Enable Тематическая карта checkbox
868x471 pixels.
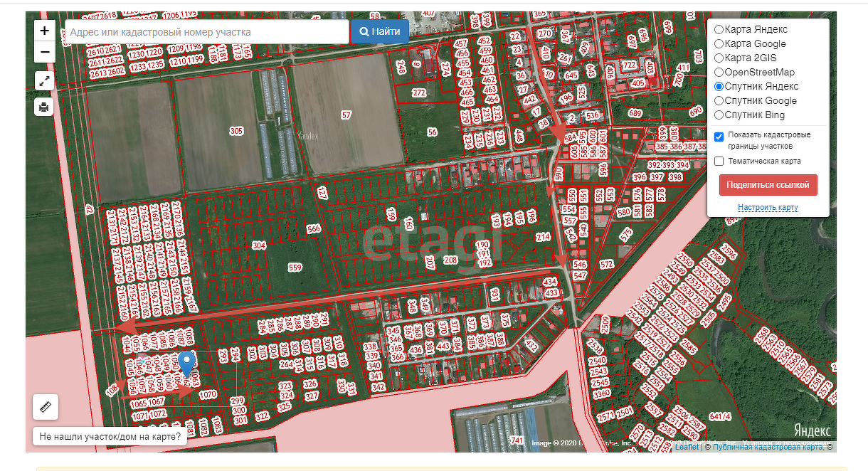tap(719, 162)
